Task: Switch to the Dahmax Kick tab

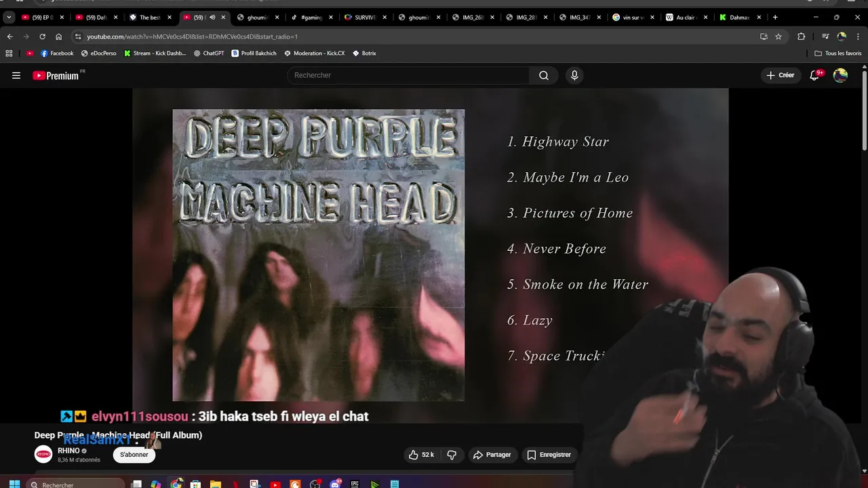Action: (739, 18)
